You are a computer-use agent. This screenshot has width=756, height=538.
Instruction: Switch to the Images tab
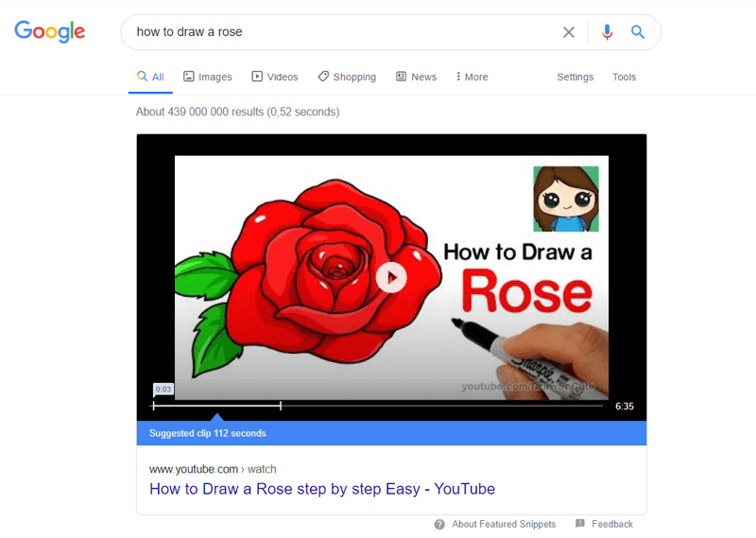point(207,77)
